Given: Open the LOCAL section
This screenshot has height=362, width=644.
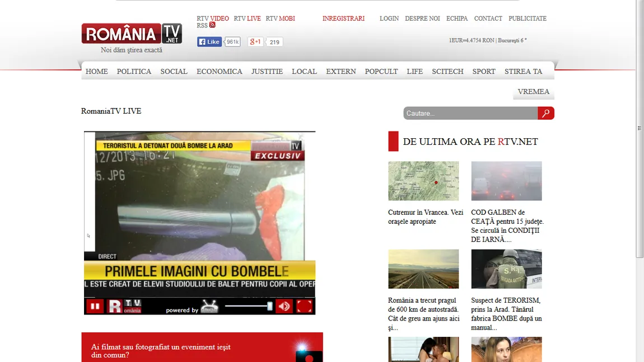Looking at the screenshot, I should 304,72.
